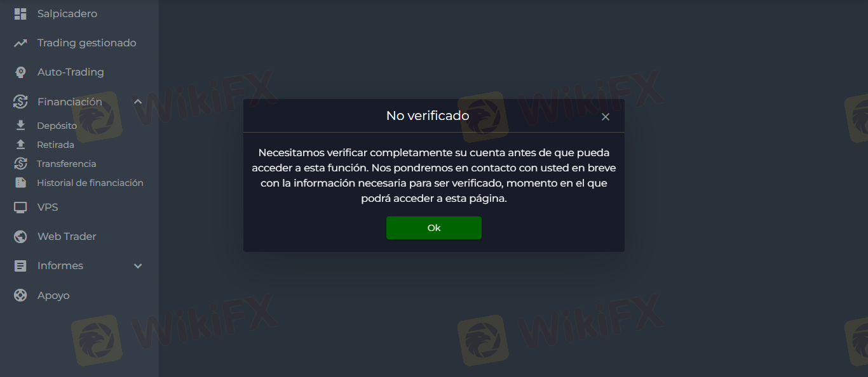This screenshot has height=377, width=868.
Task: Go to the Web Trader page
Action: coord(67,237)
